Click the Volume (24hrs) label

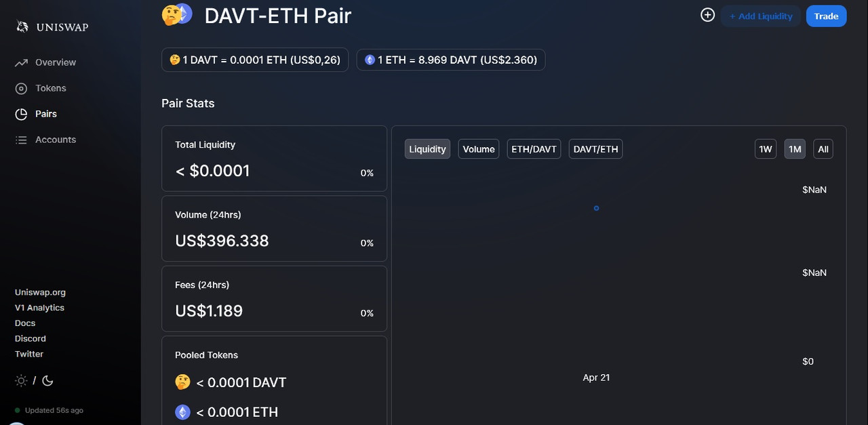click(208, 215)
